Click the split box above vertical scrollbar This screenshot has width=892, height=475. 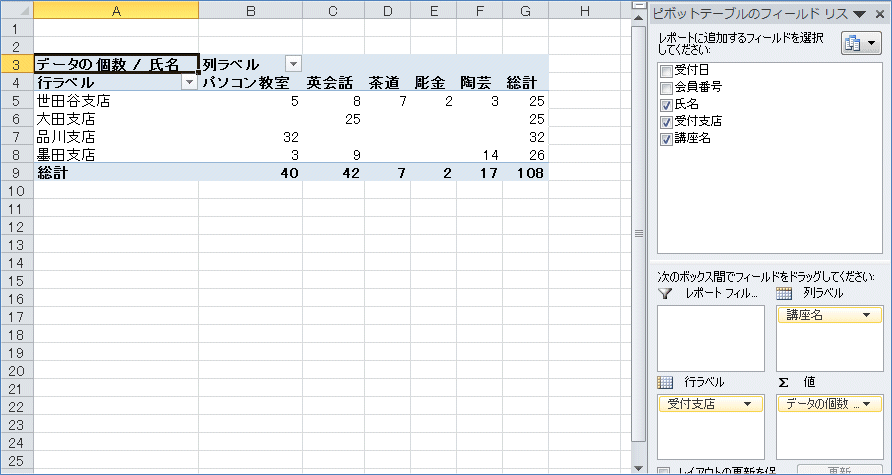click(639, 3)
